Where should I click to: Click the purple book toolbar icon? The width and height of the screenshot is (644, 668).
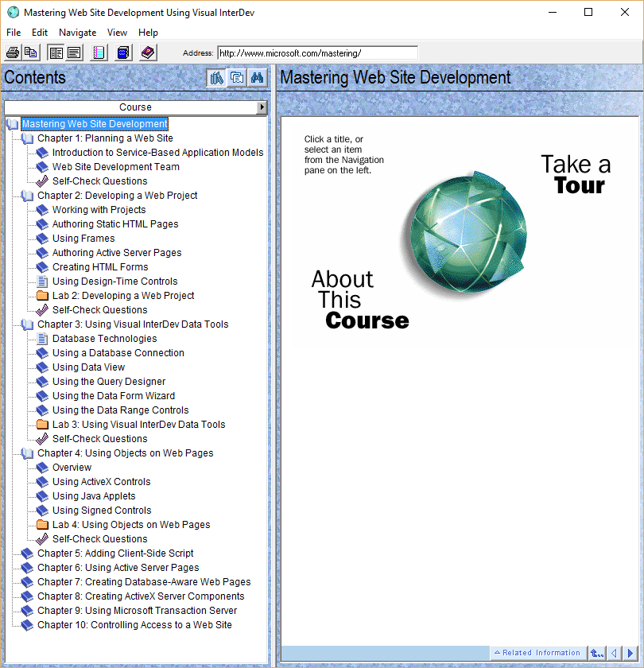(x=148, y=52)
